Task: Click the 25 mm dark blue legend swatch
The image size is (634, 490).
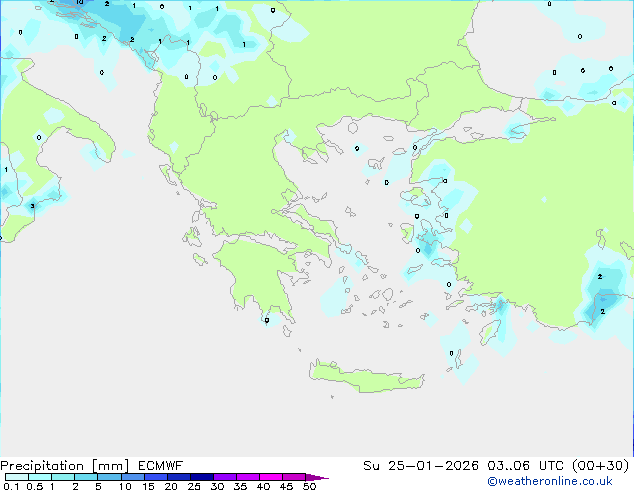Action: point(202,477)
